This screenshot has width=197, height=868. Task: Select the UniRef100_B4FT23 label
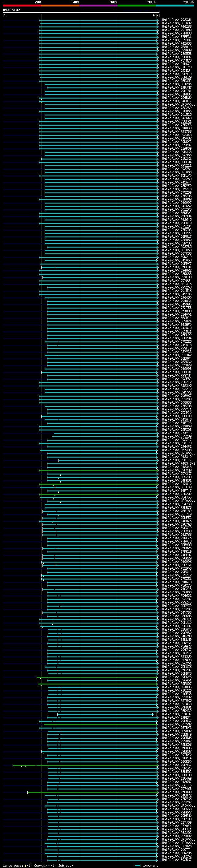176,423
